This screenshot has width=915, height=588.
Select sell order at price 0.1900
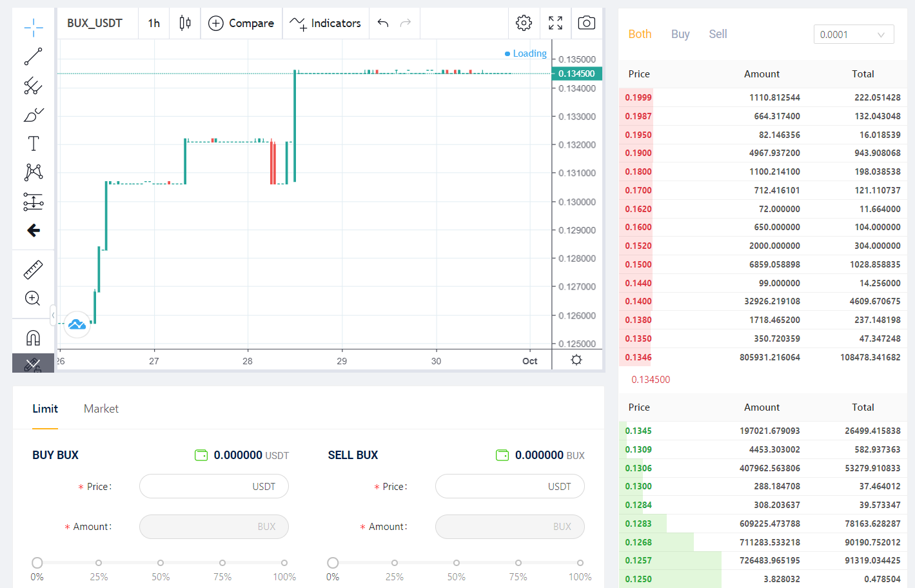[763, 153]
